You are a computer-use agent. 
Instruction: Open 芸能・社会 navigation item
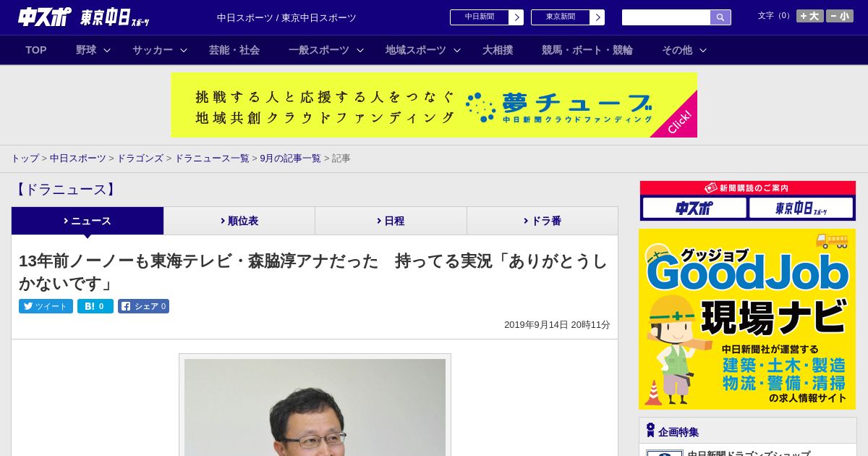tap(234, 50)
